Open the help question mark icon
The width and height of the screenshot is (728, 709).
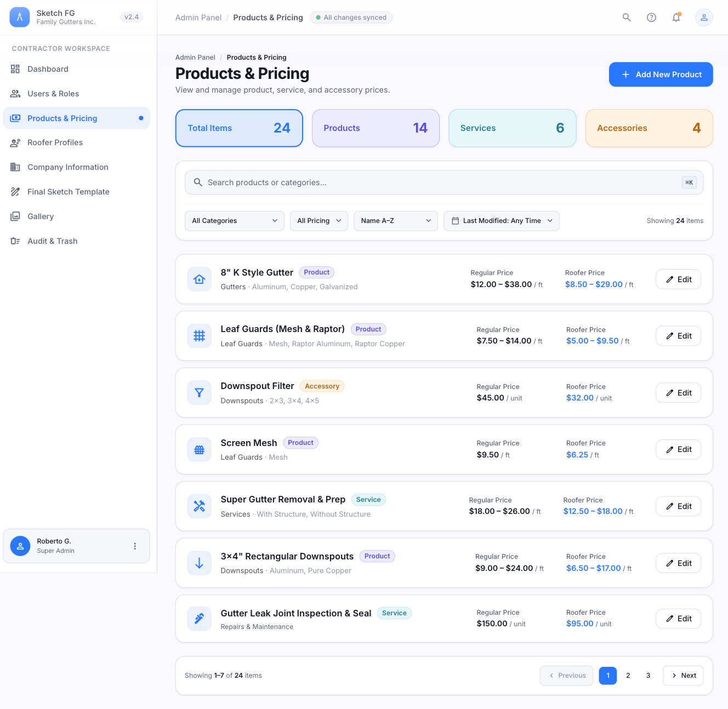[651, 18]
